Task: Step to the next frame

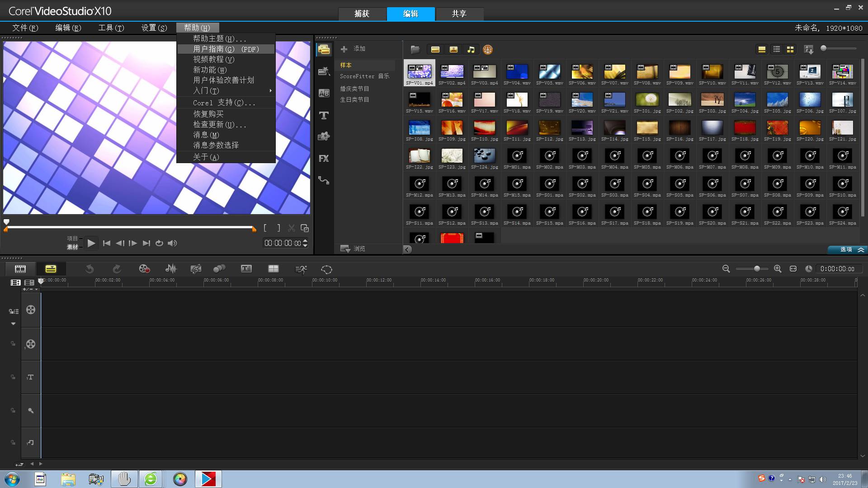Action: 133,243
